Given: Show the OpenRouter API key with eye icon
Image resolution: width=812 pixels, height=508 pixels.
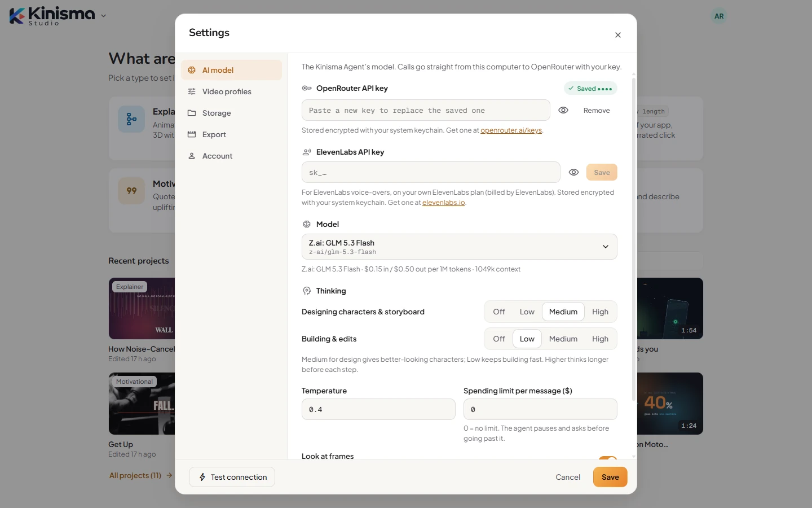Looking at the screenshot, I should click(x=563, y=110).
